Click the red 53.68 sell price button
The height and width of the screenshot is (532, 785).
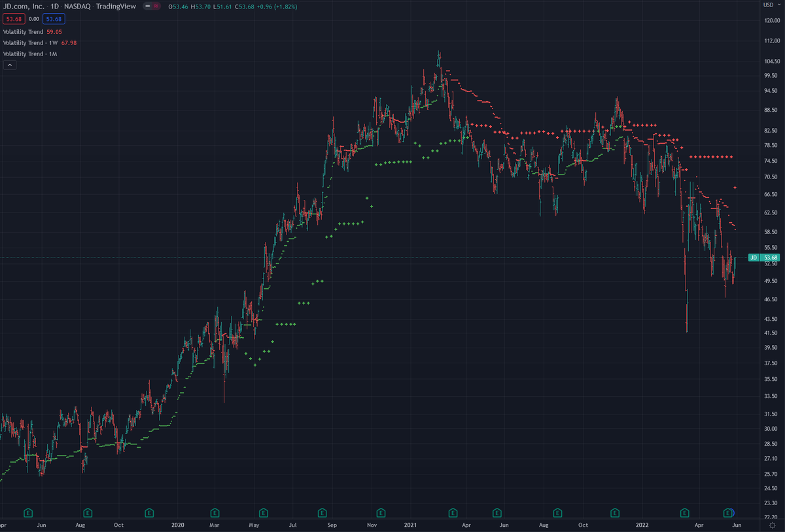click(x=14, y=19)
